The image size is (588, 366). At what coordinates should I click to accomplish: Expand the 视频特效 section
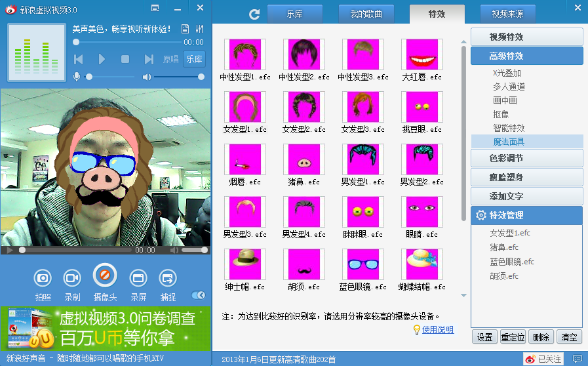point(526,37)
